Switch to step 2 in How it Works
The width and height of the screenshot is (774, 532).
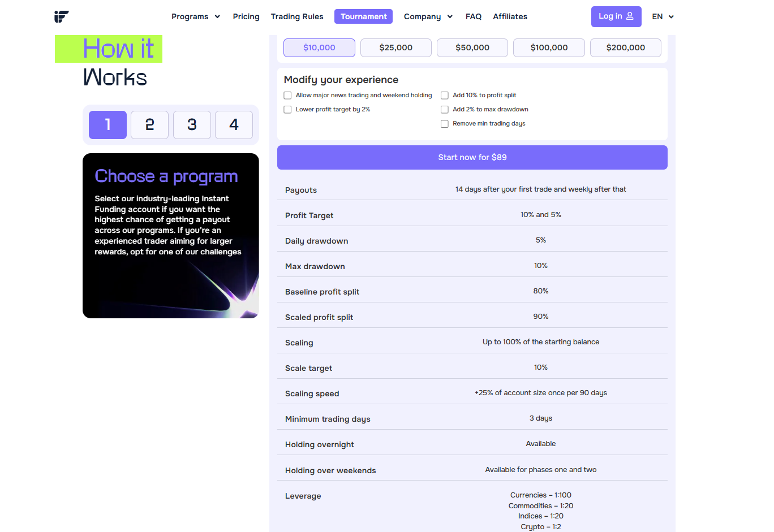[x=149, y=125]
